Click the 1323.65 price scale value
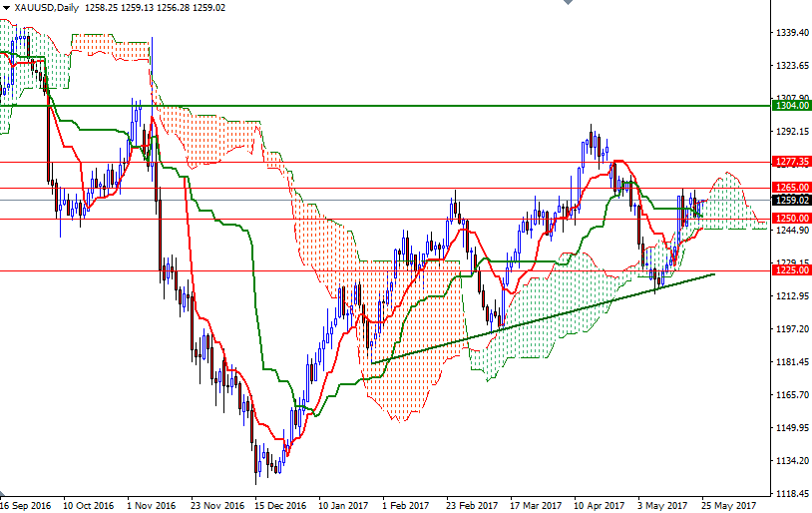Viewport: 812px width, 513px height. pos(792,66)
